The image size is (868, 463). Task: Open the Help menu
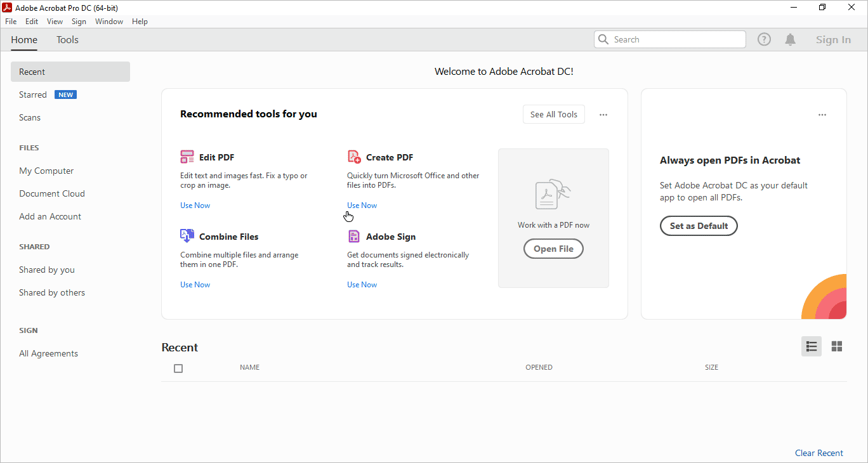(140, 22)
